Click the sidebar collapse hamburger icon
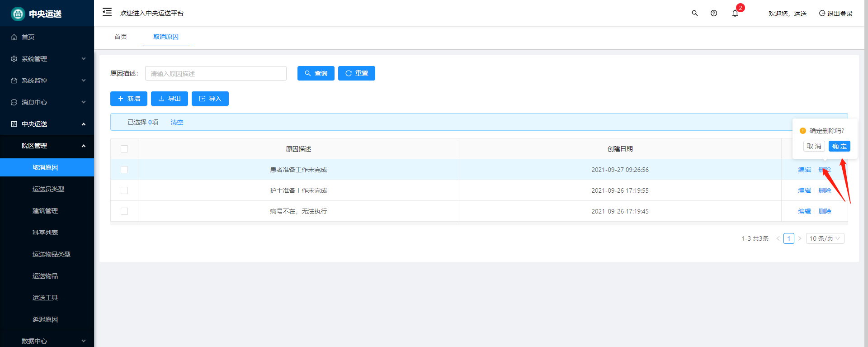The height and width of the screenshot is (347, 868). tap(107, 12)
